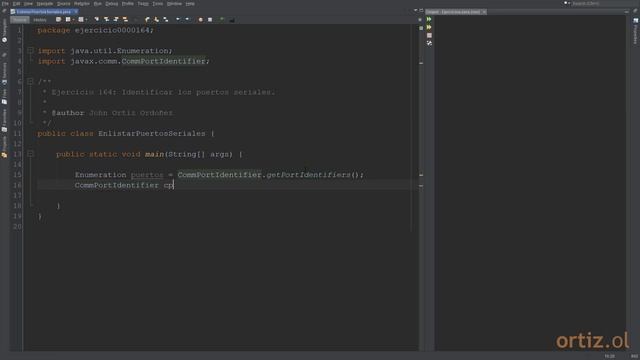Screen dimensions: 640x360
Task: Open the Navigate menu
Action: (45, 4)
